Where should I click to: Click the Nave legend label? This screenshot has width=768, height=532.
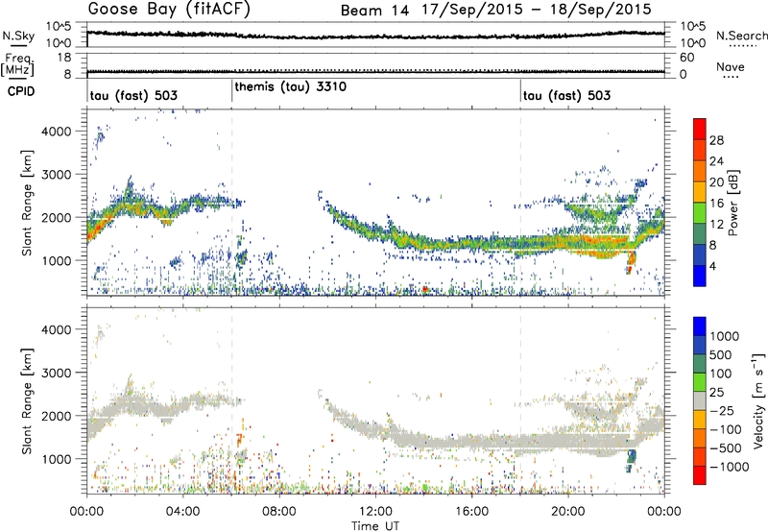coord(731,66)
